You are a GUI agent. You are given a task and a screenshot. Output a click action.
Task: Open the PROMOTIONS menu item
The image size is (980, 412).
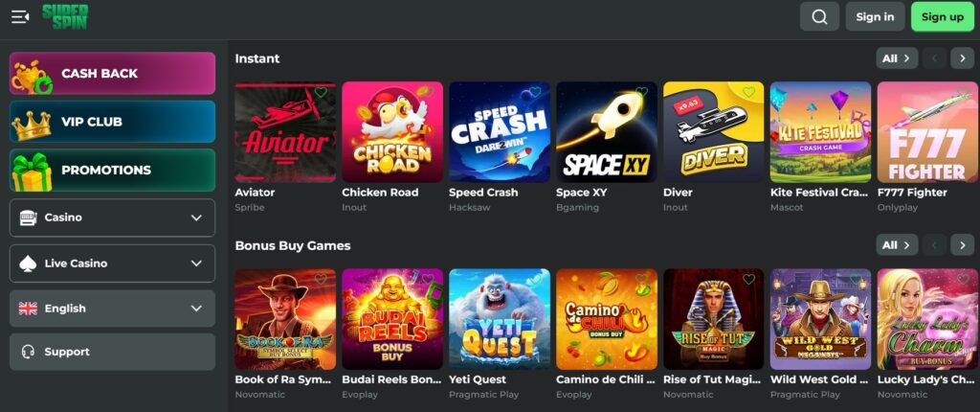(x=113, y=171)
